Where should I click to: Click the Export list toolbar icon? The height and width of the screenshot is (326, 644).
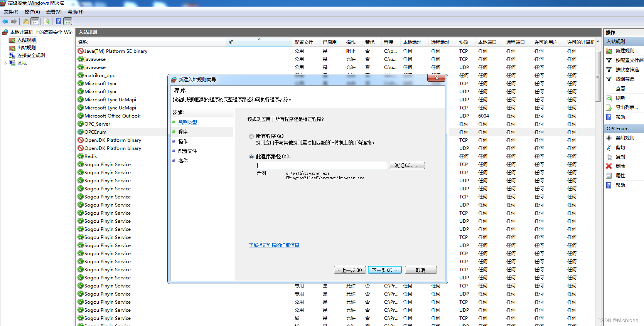tap(47, 22)
